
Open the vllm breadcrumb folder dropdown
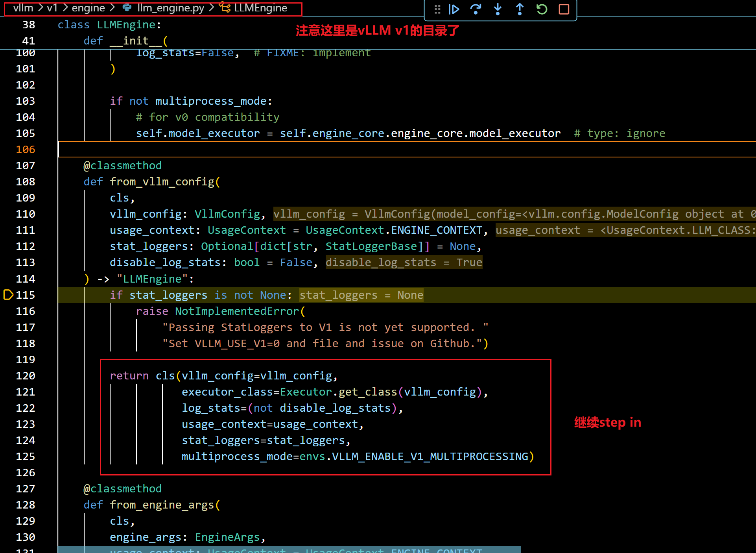[x=23, y=8]
